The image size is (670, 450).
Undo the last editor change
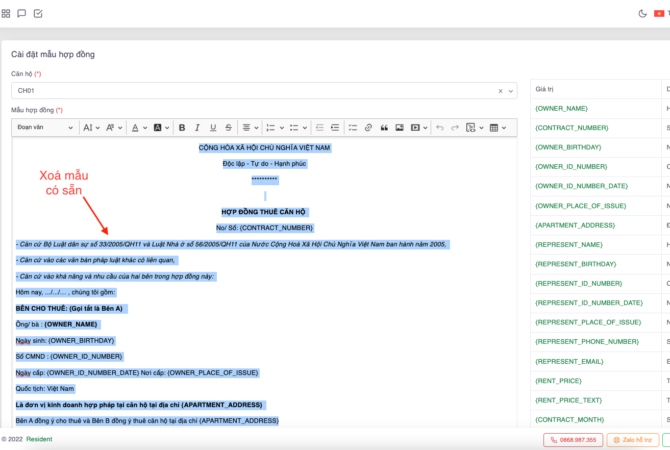tap(439, 128)
